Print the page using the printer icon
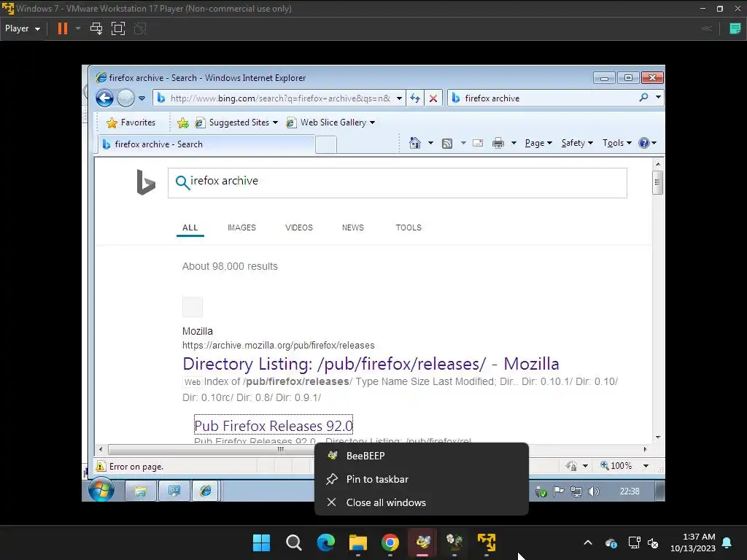Screen dimensions: 747x560 coord(498,143)
